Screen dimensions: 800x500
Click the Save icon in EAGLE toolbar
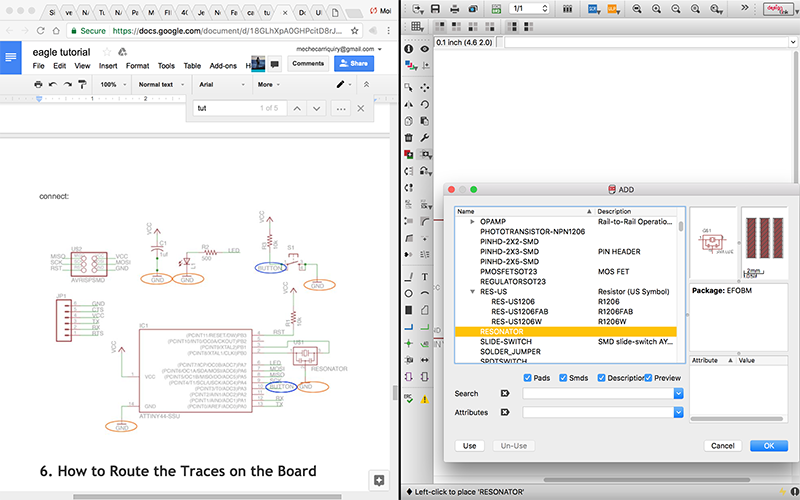pos(435,9)
